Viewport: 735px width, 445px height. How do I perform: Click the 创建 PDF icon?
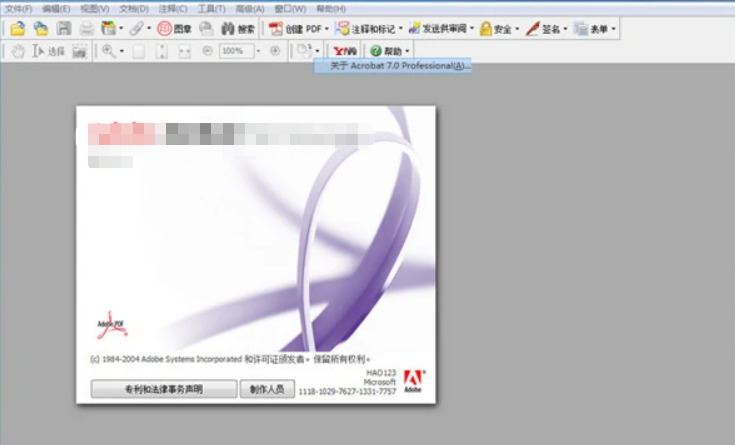(276, 29)
